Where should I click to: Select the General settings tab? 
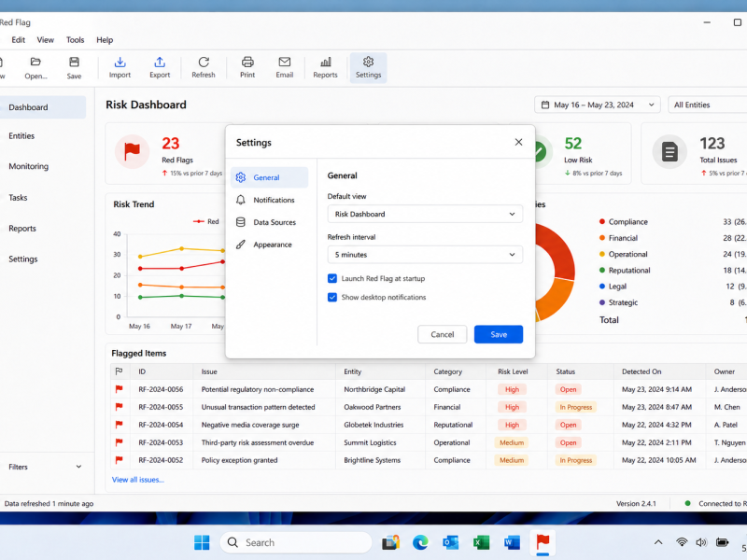point(270,177)
